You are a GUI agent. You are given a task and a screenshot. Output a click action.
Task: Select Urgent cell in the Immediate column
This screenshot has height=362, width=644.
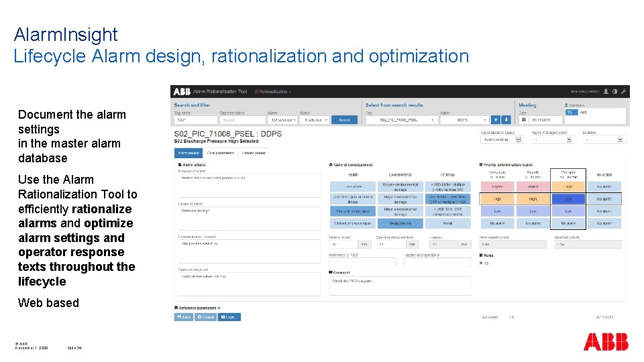(x=497, y=187)
